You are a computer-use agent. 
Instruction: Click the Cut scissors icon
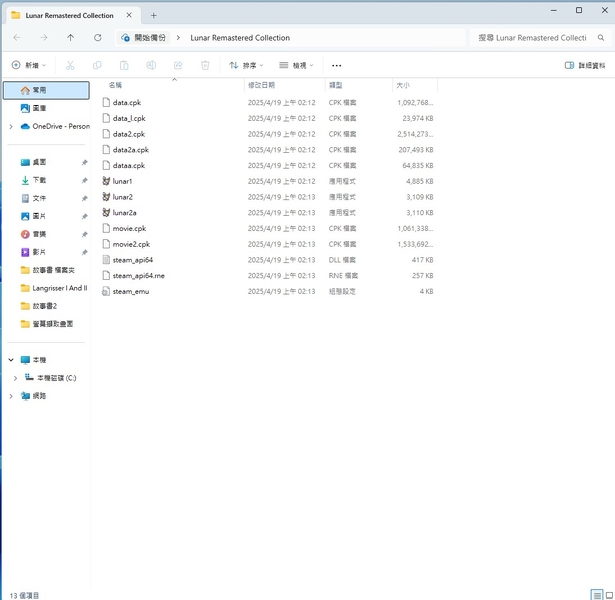coord(70,65)
